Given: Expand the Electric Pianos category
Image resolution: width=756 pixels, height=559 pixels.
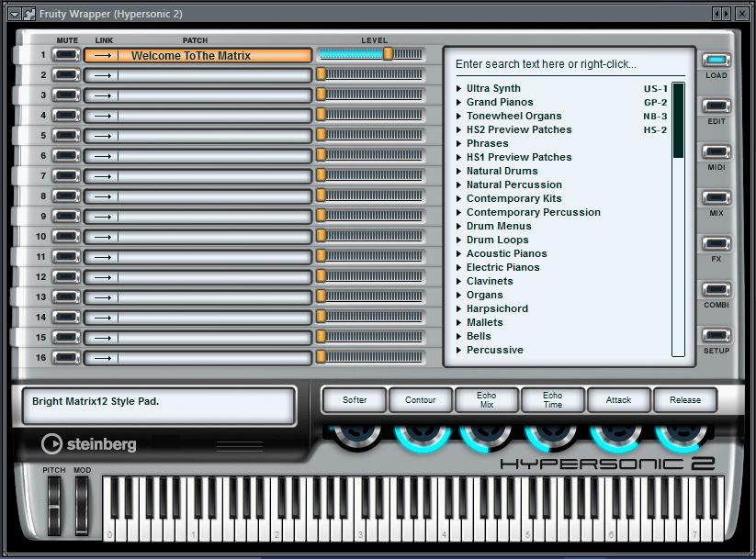Looking at the screenshot, I should pos(459,267).
